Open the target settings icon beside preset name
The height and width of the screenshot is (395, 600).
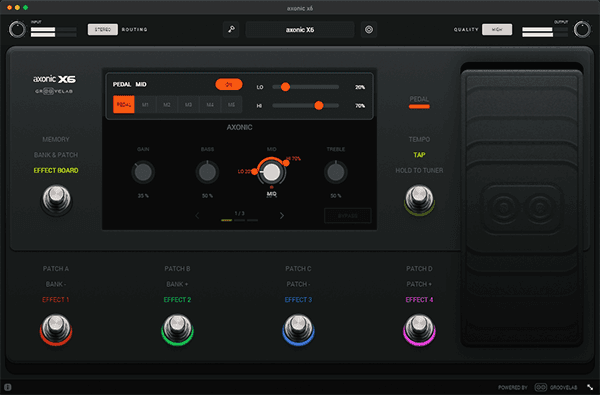click(x=369, y=29)
